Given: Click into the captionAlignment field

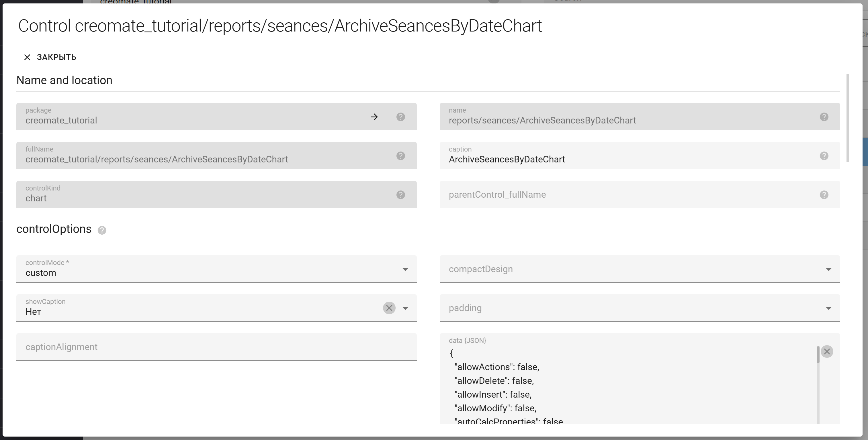Looking at the screenshot, I should (216, 347).
